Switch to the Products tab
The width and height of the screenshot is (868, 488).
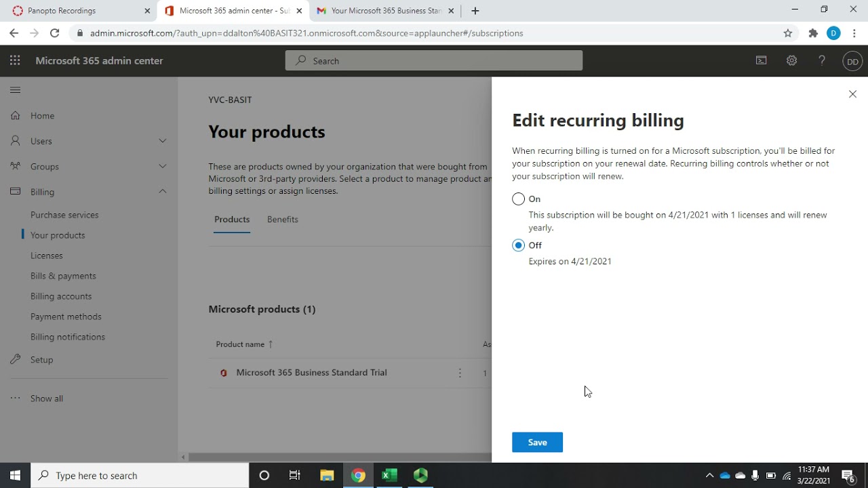[232, 220]
